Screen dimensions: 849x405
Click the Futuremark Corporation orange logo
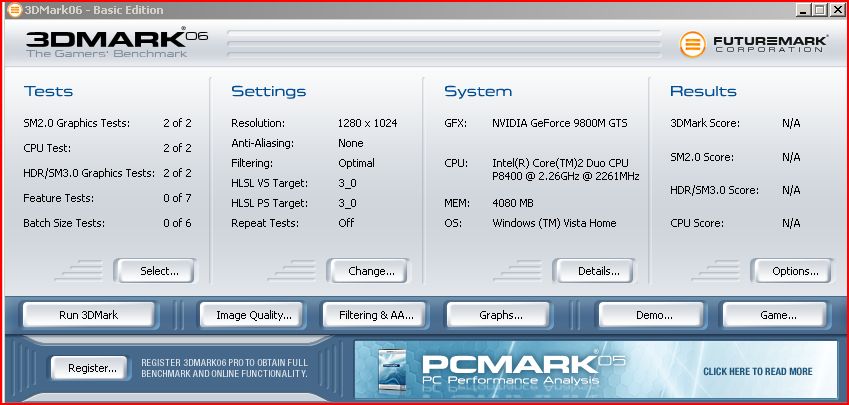693,44
